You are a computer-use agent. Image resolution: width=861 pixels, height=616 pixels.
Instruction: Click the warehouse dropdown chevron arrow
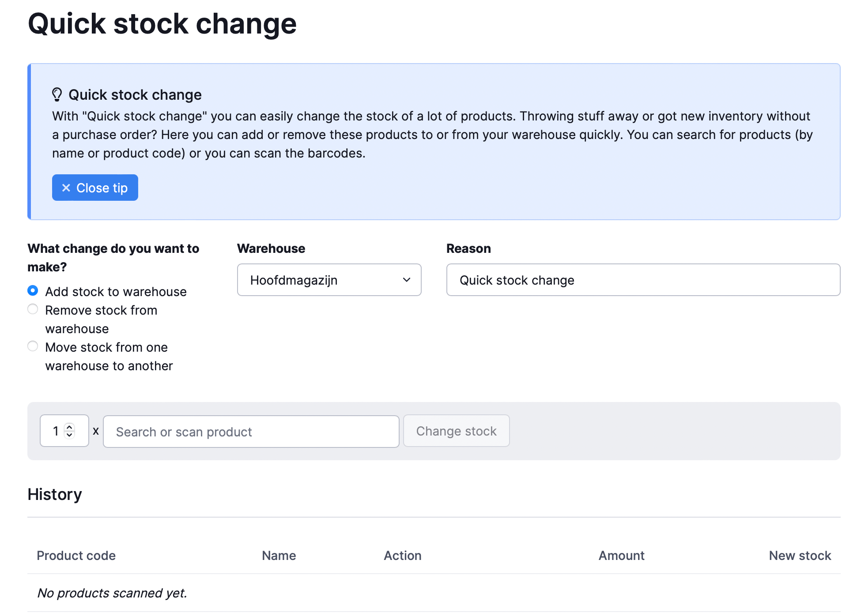(x=407, y=280)
